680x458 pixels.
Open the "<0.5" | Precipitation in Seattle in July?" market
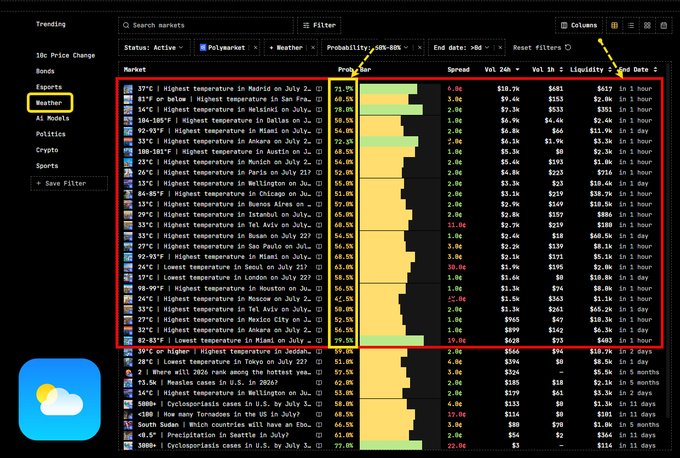213,435
